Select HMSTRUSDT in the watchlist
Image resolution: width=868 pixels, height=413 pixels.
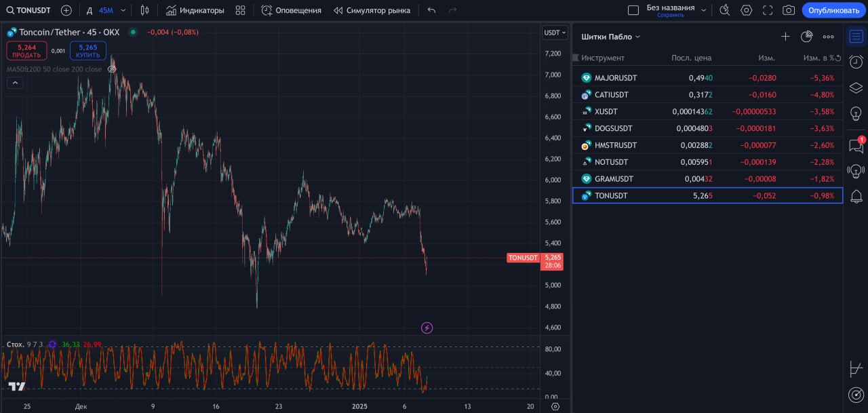[x=708, y=145]
